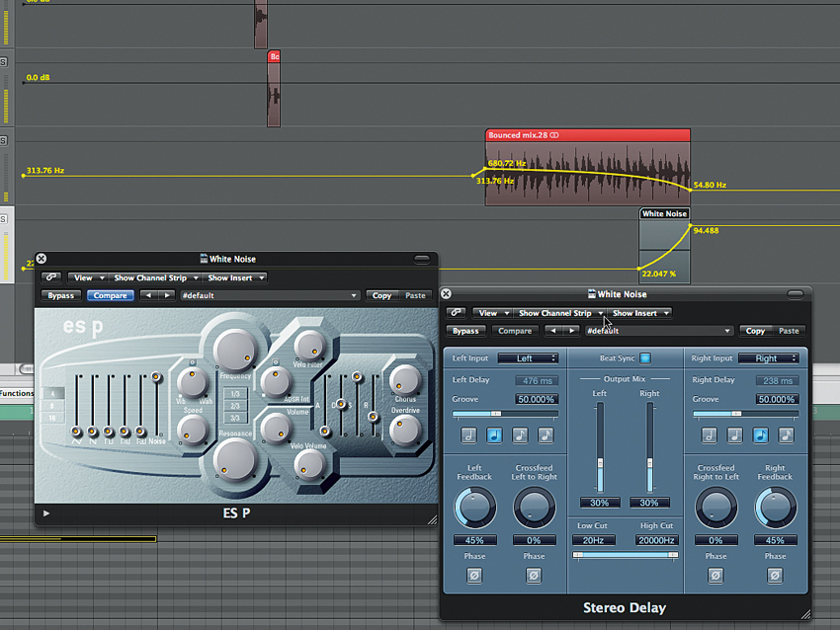
Task: Click the Left Delay 476 ms field
Action: pos(537,380)
